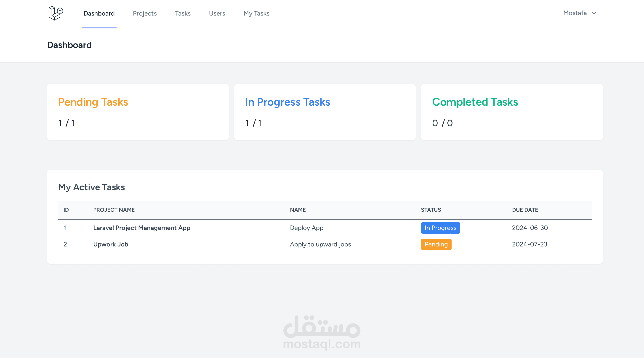
Task: Click the ID 1 cell
Action: 65,228
